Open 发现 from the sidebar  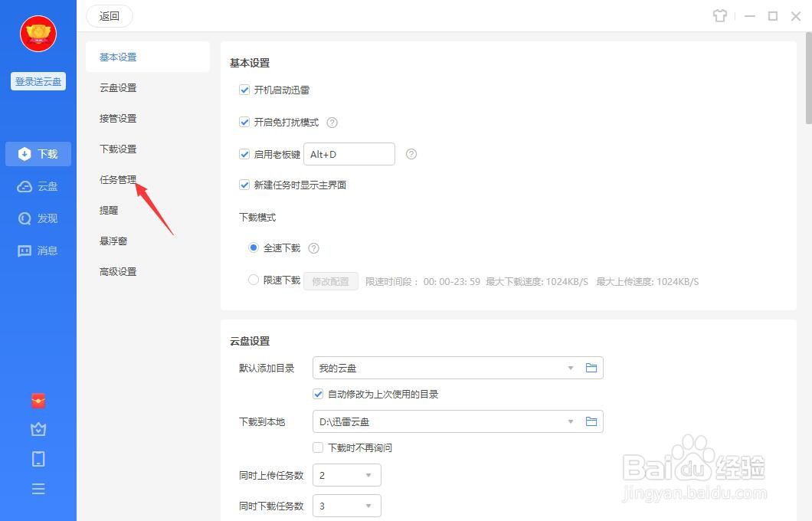(38, 218)
